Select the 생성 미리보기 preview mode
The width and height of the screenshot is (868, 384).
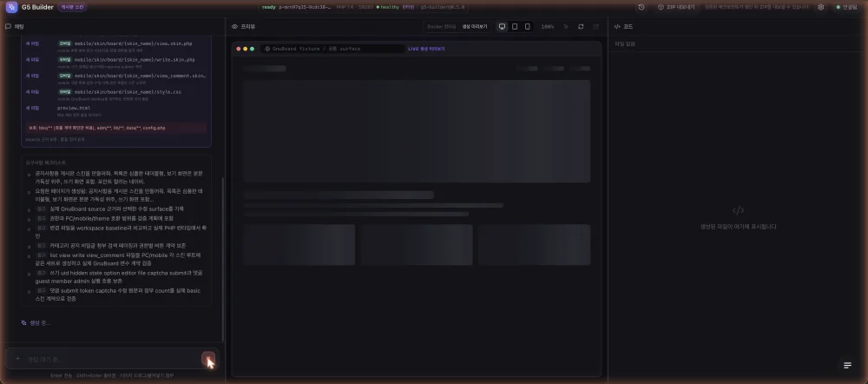(475, 27)
